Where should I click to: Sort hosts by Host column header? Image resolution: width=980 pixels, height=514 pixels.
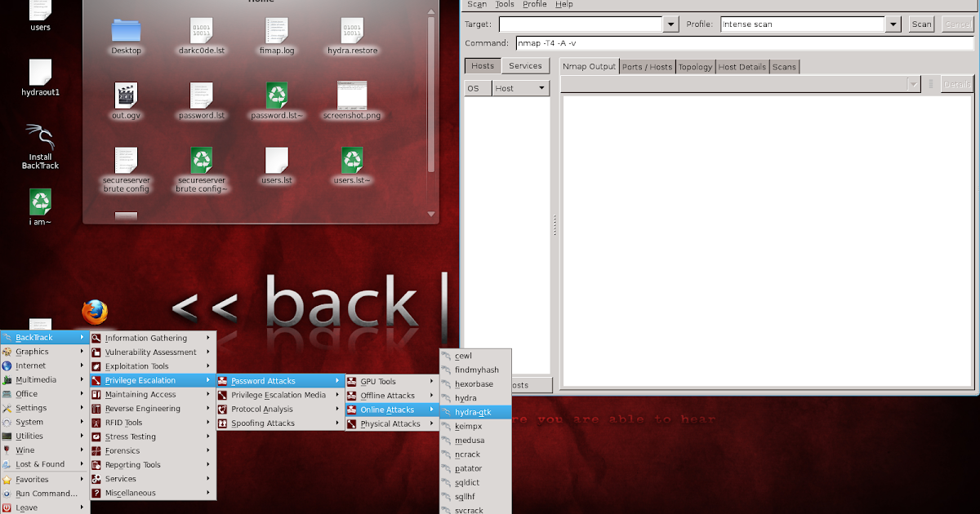point(520,88)
